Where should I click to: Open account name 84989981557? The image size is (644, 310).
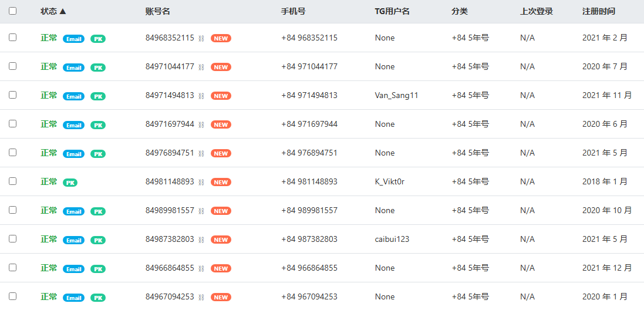170,210
